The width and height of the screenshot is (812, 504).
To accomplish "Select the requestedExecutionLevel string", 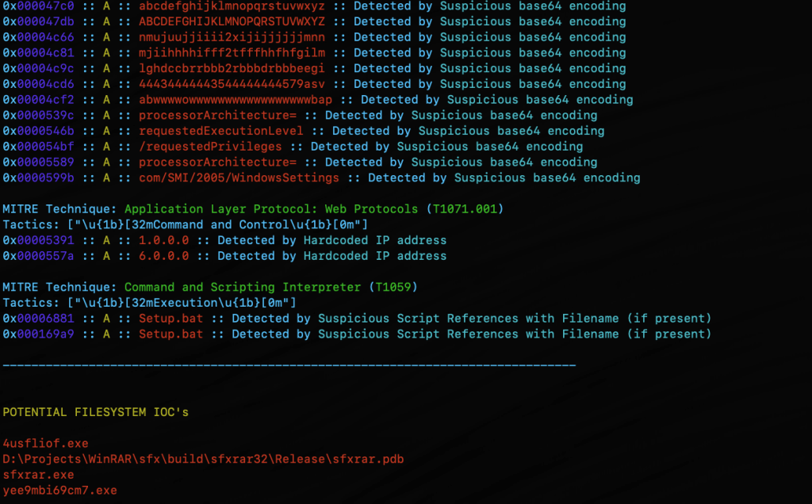I will tap(221, 131).
